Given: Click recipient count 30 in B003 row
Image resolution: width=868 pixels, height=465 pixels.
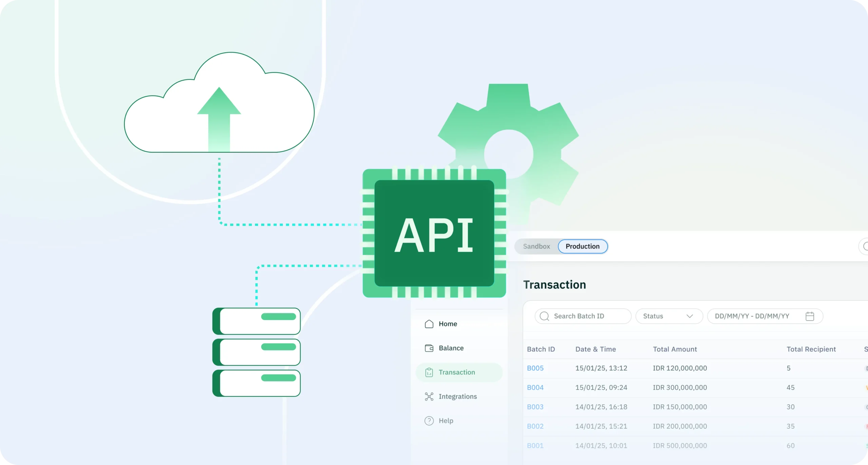Looking at the screenshot, I should coord(790,407).
